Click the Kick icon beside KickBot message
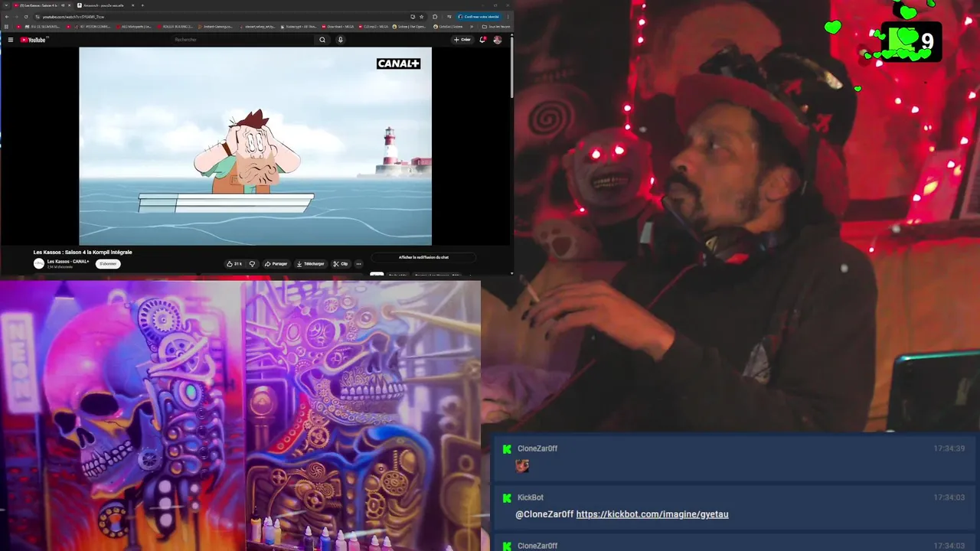This screenshot has width=980, height=551. pyautogui.click(x=506, y=497)
